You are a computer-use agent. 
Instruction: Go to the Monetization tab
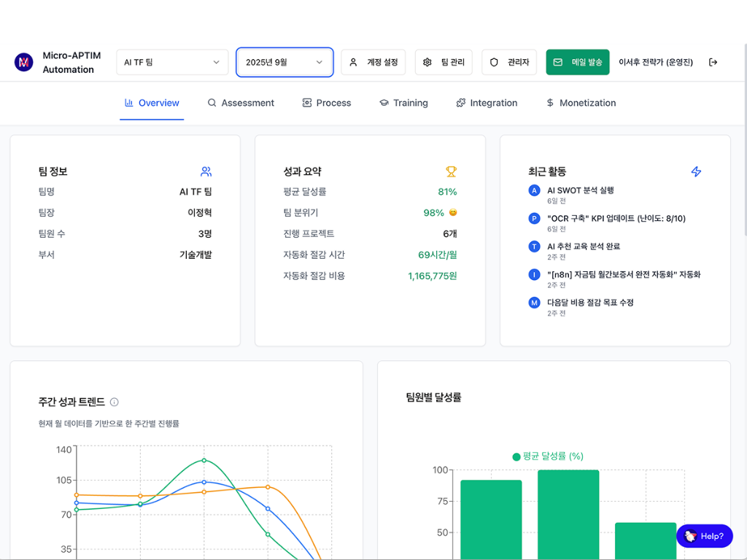[x=581, y=103]
